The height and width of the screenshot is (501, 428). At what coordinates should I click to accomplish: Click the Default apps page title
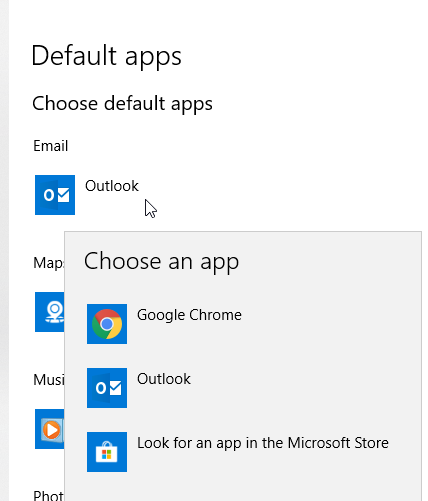coord(106,56)
